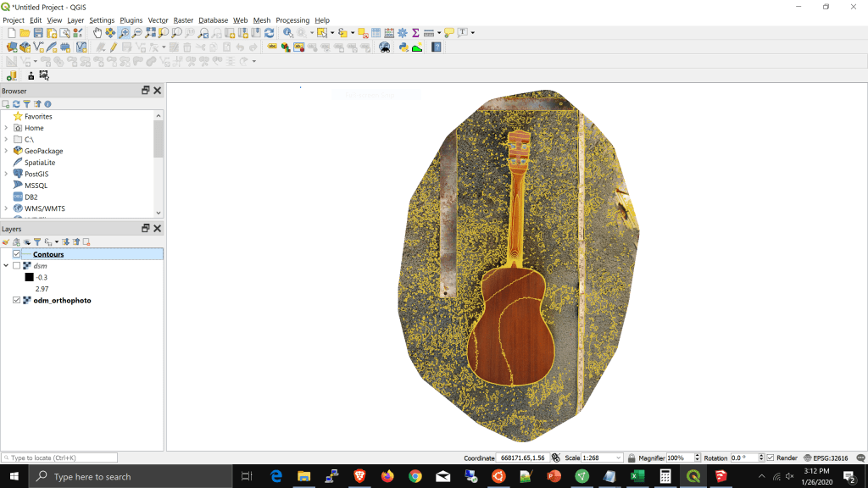Enable the dsm layer checkbox
Image resolution: width=868 pixels, height=488 pixels.
tap(16, 266)
